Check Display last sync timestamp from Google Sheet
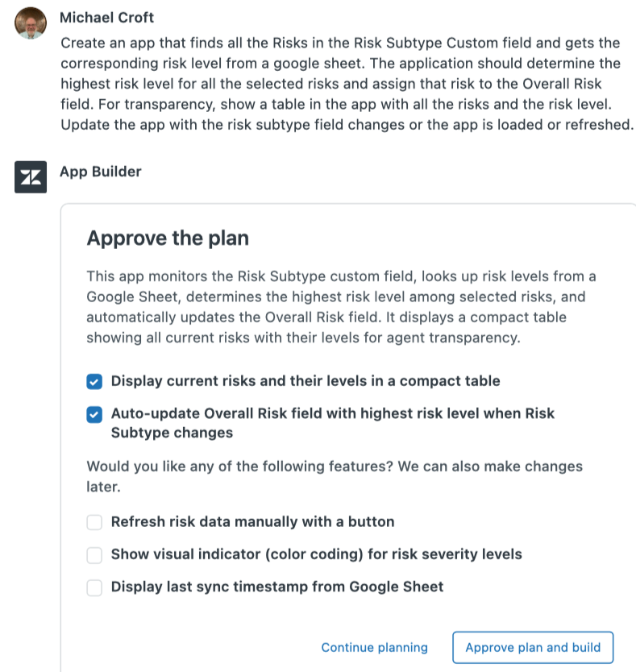 94,587
